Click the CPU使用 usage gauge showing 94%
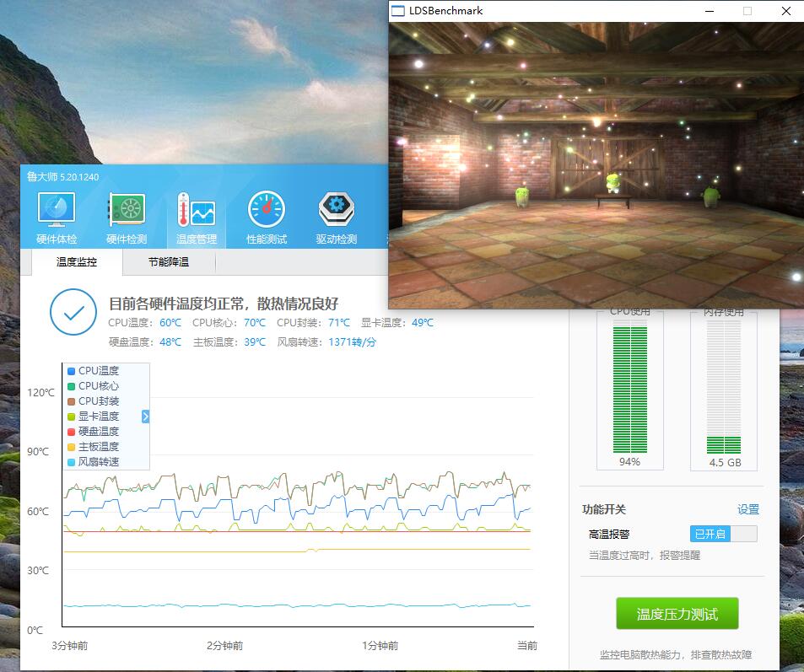The width and height of the screenshot is (804, 672). pos(629,390)
